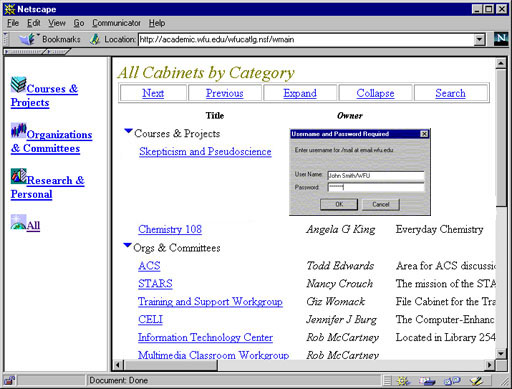The width and height of the screenshot is (512, 389).
Task: Click the owner name Nancy Crouch
Action: tap(340, 284)
